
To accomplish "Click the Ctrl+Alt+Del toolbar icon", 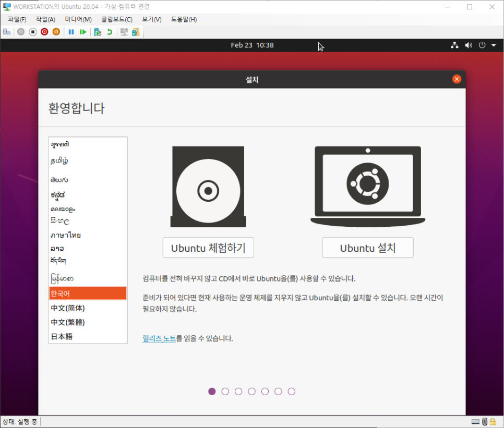I will [7, 32].
